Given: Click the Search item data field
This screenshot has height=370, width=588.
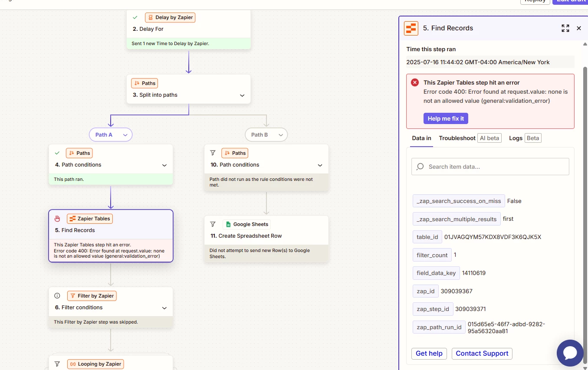Looking at the screenshot, I should [490, 167].
